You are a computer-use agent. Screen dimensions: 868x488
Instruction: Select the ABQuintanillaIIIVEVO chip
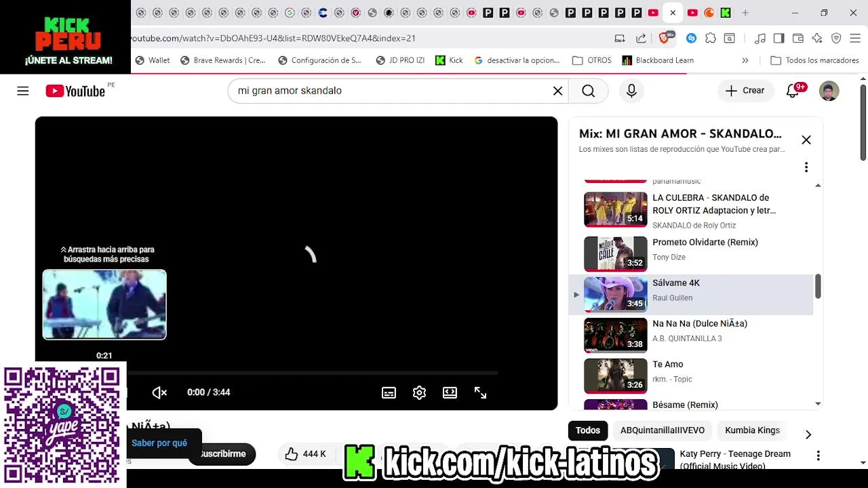663,430
